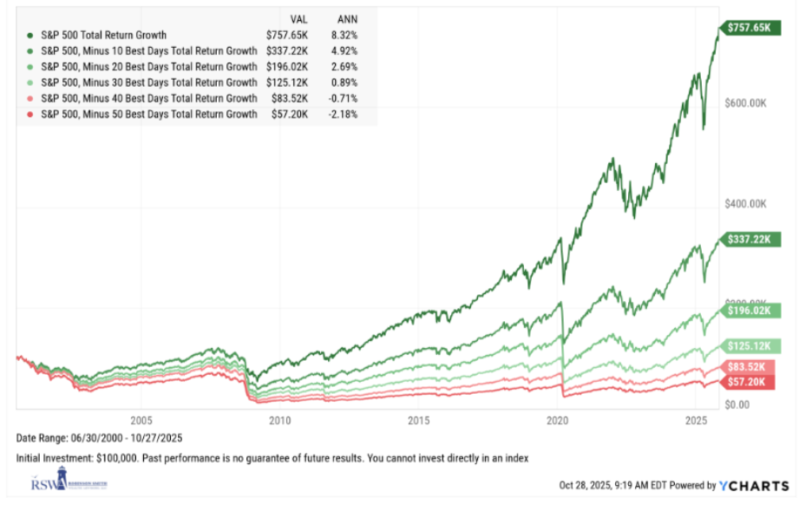Screen dimensions: 812x505
Task: Select the $757.65K end value flag
Action: pos(753,28)
